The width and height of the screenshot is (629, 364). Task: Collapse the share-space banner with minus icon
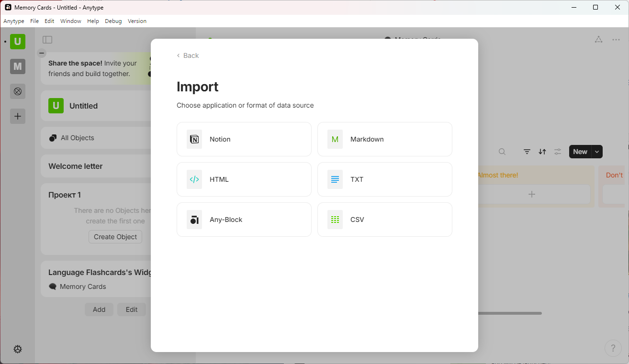click(x=42, y=53)
